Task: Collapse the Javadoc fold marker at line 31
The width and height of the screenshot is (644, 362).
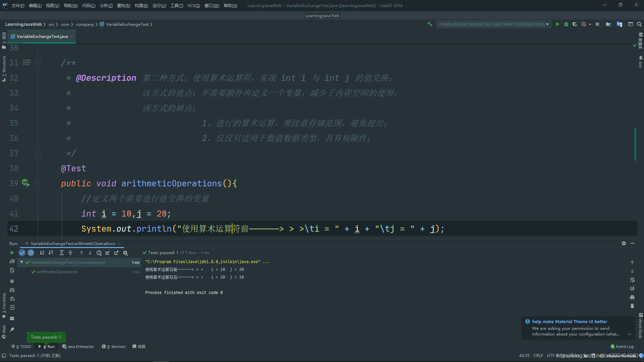Action: [x=38, y=63]
